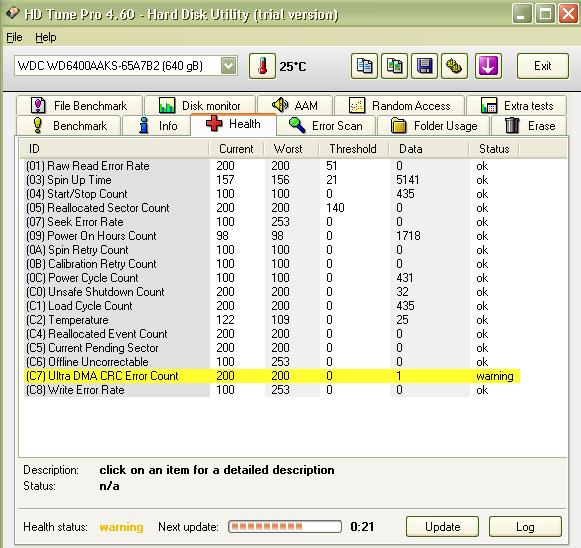Switch to the Extra tests tab
The width and height of the screenshot is (581, 548).
[517, 106]
